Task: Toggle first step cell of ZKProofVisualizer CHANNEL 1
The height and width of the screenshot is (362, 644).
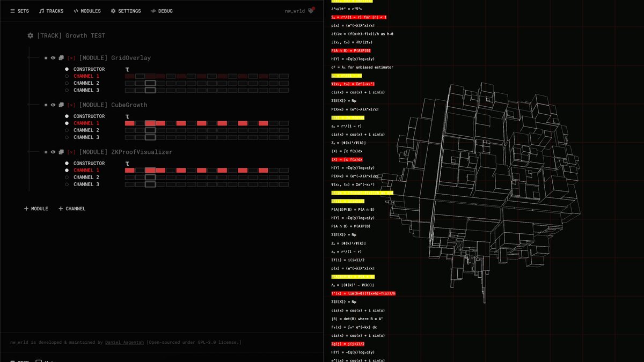Action: pyautogui.click(x=130, y=170)
